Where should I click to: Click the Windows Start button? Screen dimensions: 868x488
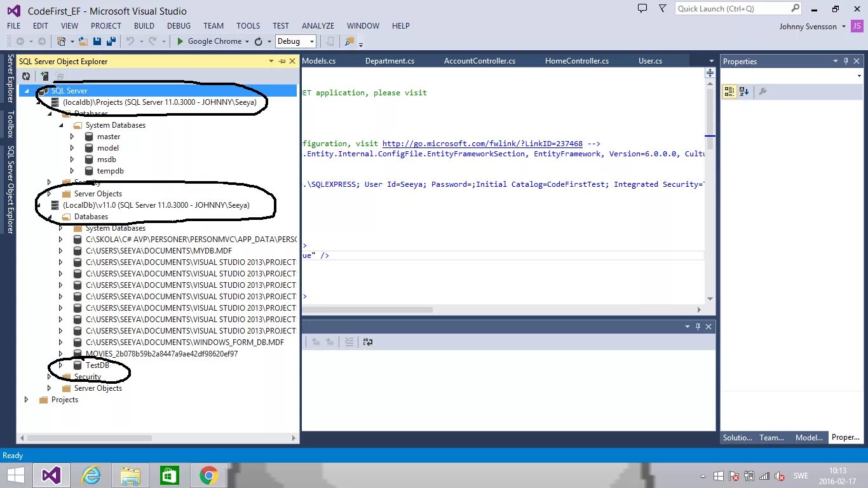pyautogui.click(x=16, y=475)
